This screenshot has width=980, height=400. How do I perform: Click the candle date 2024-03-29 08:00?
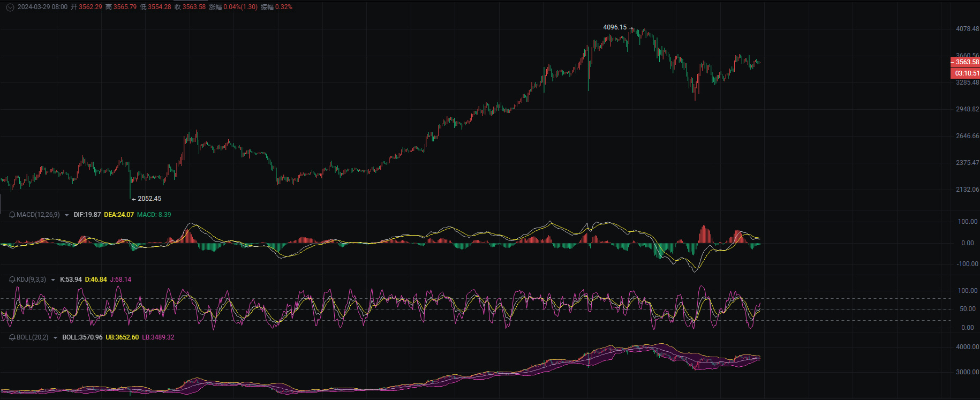click(x=43, y=7)
